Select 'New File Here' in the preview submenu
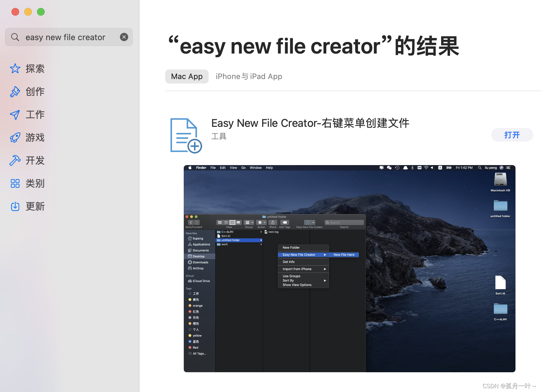541x392 pixels. point(344,255)
